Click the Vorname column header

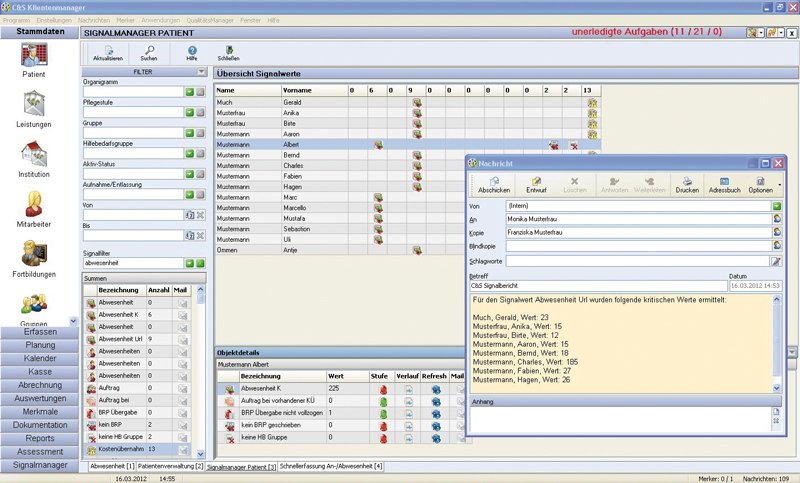314,90
